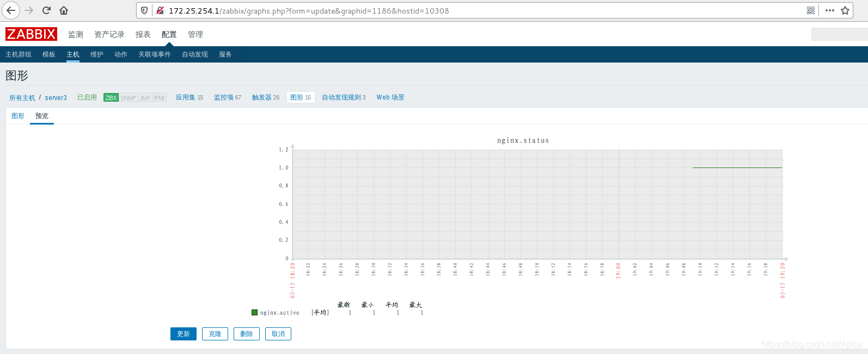Click the green nginx_active legend swatch

[254, 313]
